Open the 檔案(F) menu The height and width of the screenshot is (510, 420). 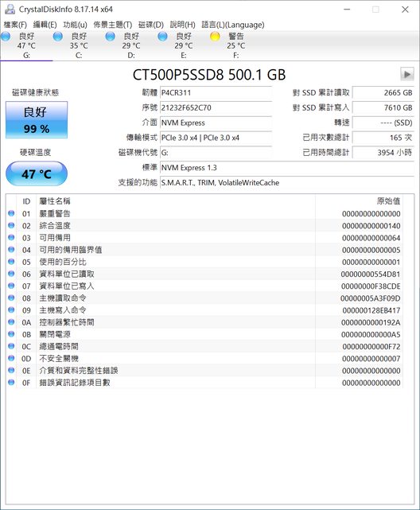click(15, 25)
